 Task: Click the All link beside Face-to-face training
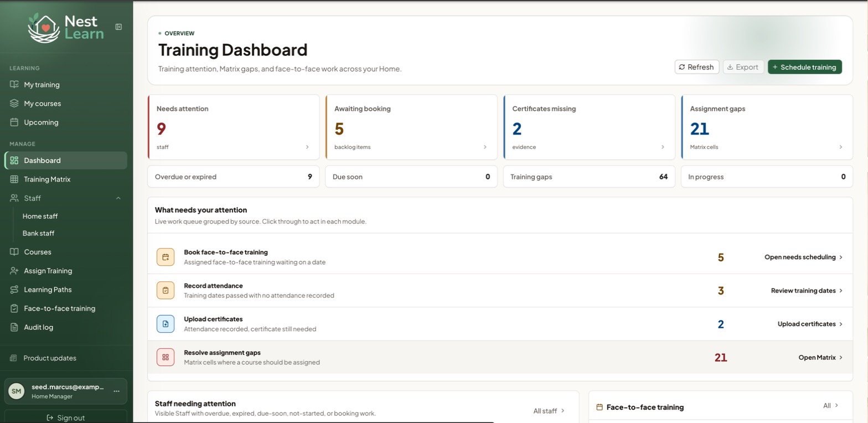831,406
